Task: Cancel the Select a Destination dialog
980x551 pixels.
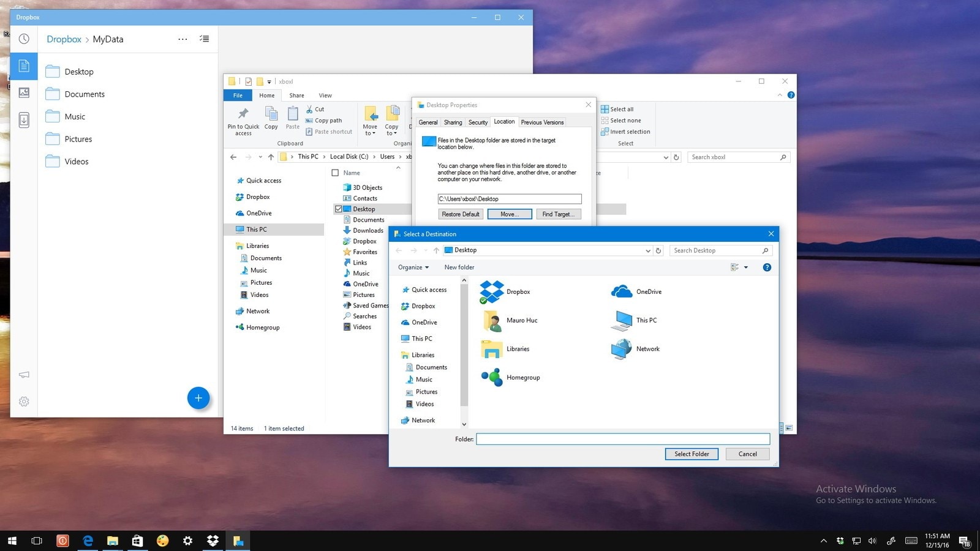Action: 747,454
